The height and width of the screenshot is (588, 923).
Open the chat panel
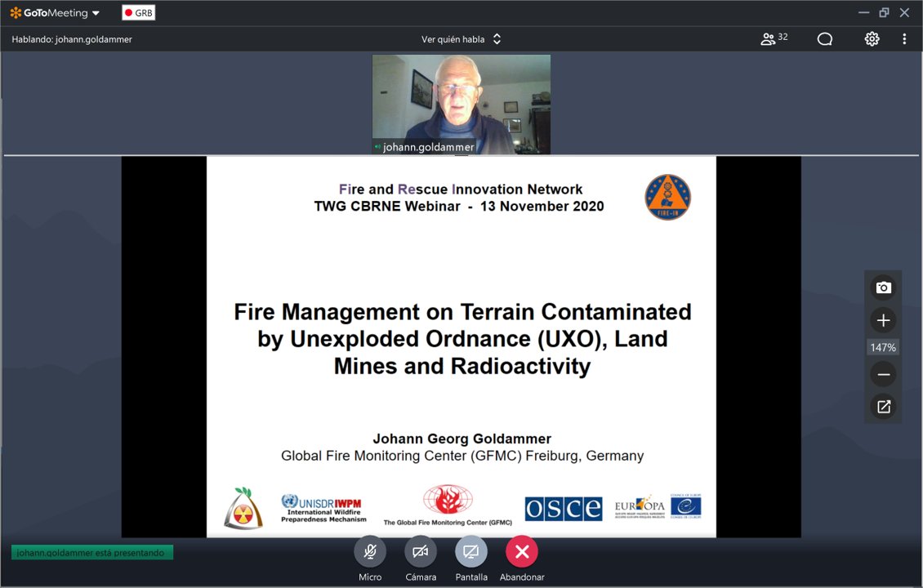825,39
